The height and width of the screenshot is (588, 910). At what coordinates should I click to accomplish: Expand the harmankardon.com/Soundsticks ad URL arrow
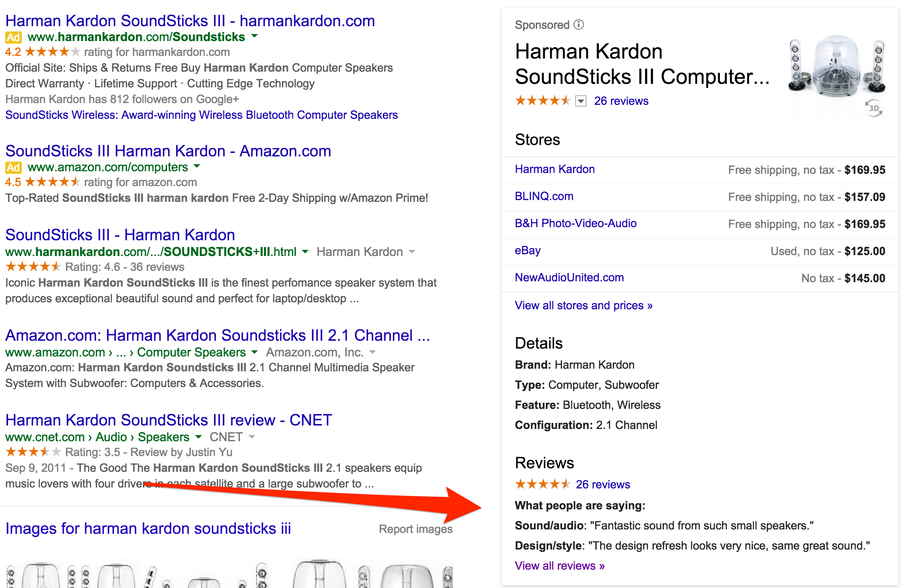255,36
